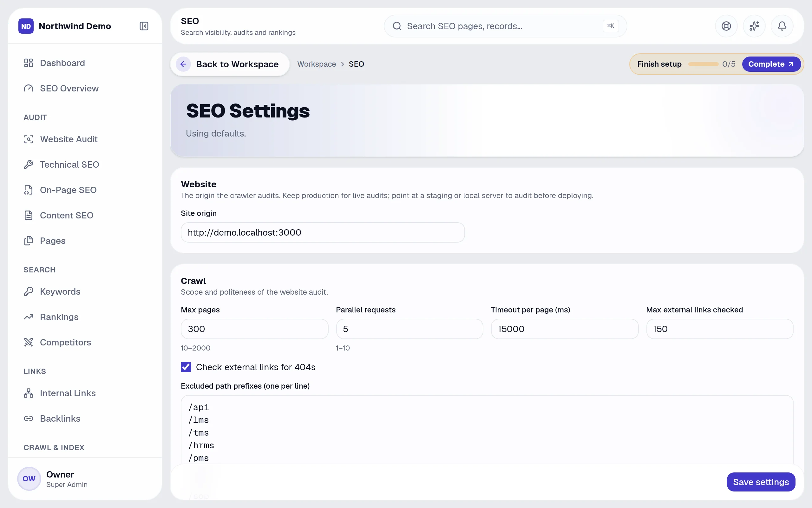Click the Save settings button
This screenshot has width=812, height=508.
761,482
